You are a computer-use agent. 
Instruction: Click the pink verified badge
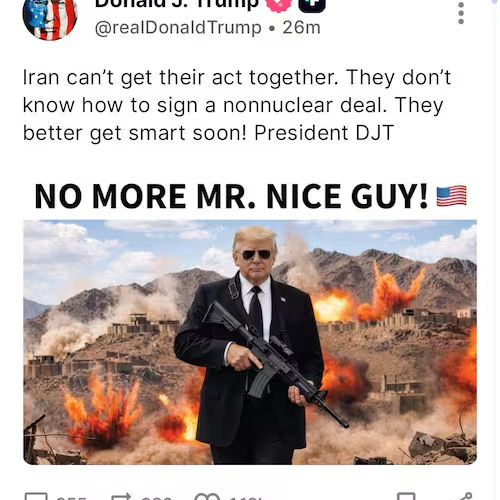click(279, 6)
